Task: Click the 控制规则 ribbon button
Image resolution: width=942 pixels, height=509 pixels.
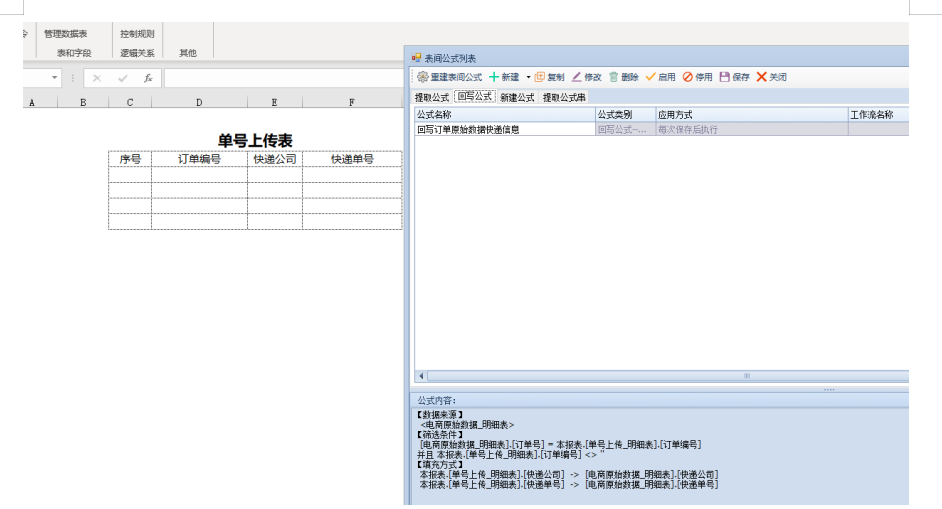Action: pos(137,34)
